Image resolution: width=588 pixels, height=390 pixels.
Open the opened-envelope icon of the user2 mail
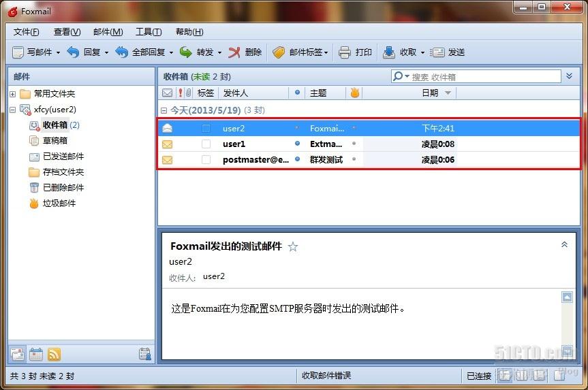point(167,128)
